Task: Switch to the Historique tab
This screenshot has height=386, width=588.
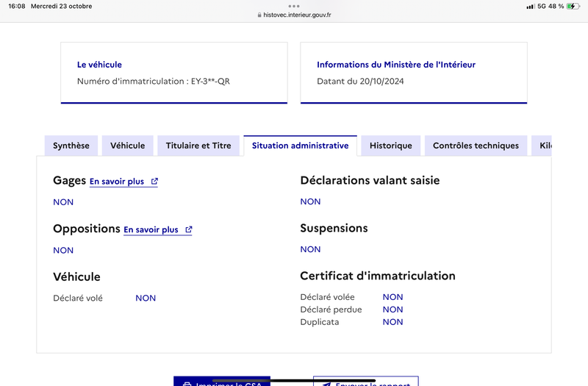Action: [391, 146]
